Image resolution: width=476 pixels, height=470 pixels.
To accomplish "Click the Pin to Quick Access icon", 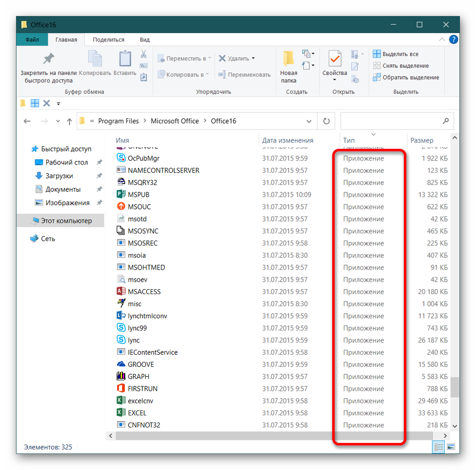I will (x=48, y=59).
